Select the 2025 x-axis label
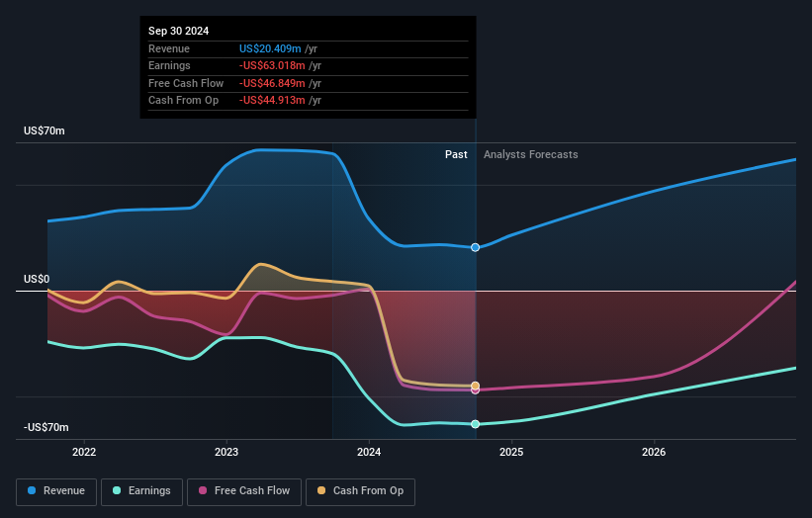Viewport: 812px width, 518px height. tap(511, 452)
